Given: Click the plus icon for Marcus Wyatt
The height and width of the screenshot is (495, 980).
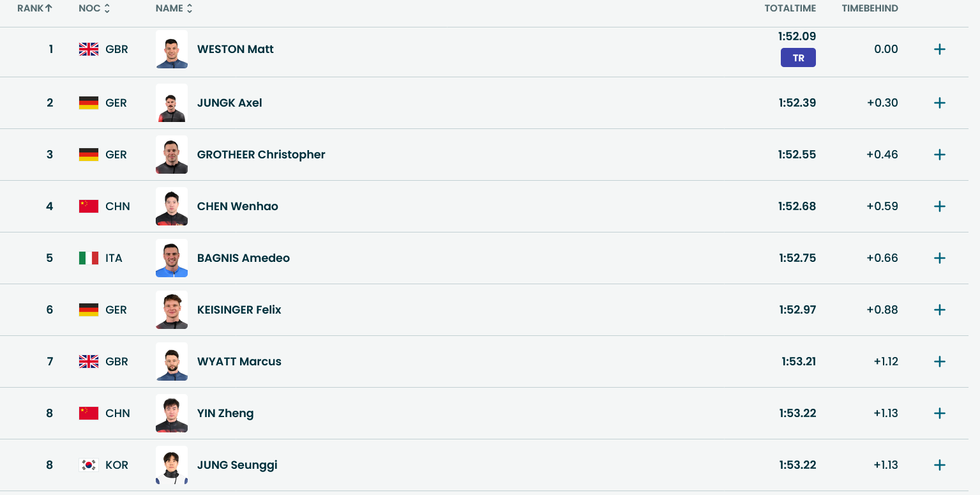Looking at the screenshot, I should click(939, 362).
